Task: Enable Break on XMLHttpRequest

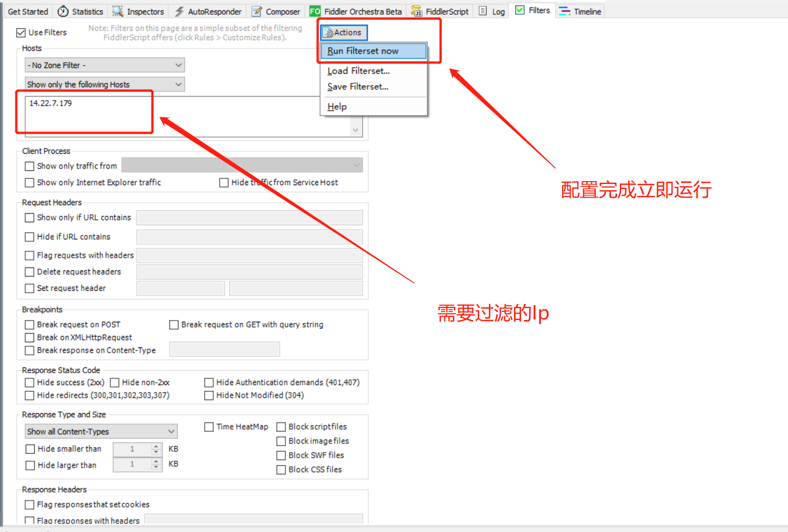Action: point(30,338)
